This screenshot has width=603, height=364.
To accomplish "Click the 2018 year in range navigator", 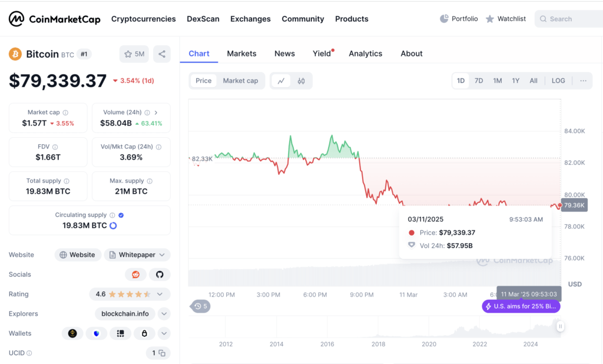I will 379,345.
